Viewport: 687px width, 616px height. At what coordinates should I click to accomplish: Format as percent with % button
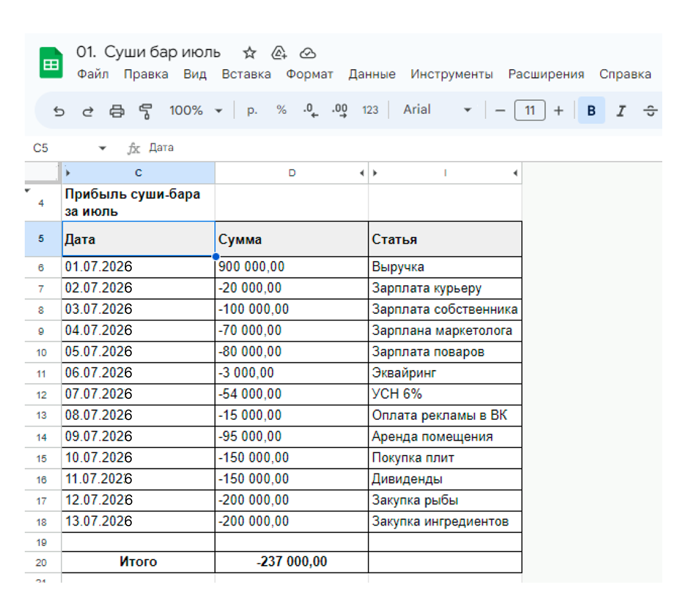[281, 110]
